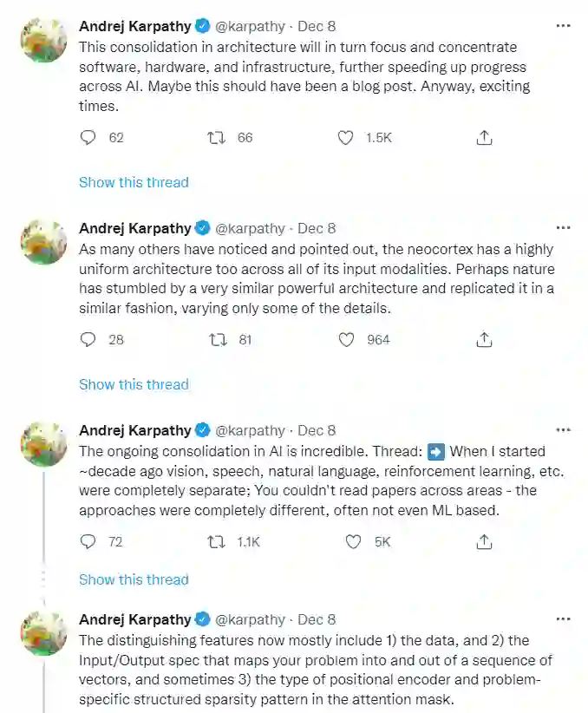Reply to the tweet with 62 replies
Image resolution: width=588 pixels, height=713 pixels.
88,137
